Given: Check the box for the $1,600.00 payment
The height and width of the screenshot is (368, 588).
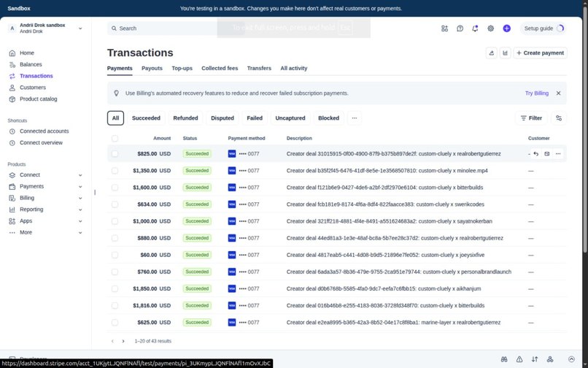Looking at the screenshot, I should 115,188.
